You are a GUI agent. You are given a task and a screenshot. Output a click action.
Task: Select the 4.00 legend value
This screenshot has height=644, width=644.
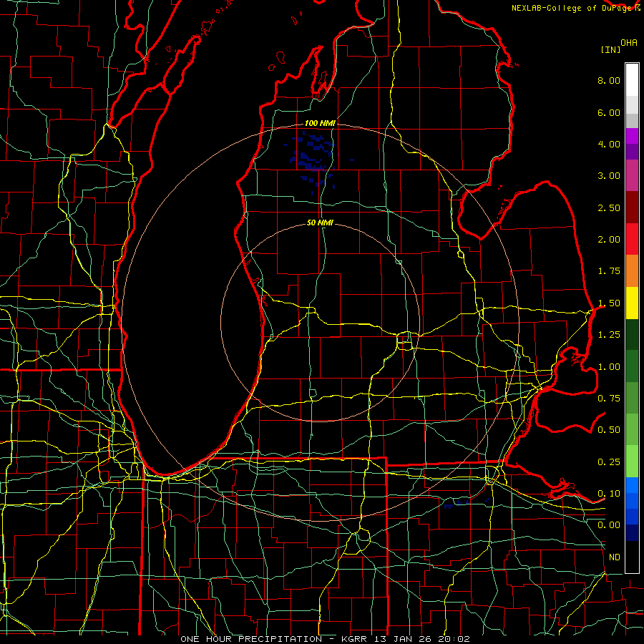609,144
